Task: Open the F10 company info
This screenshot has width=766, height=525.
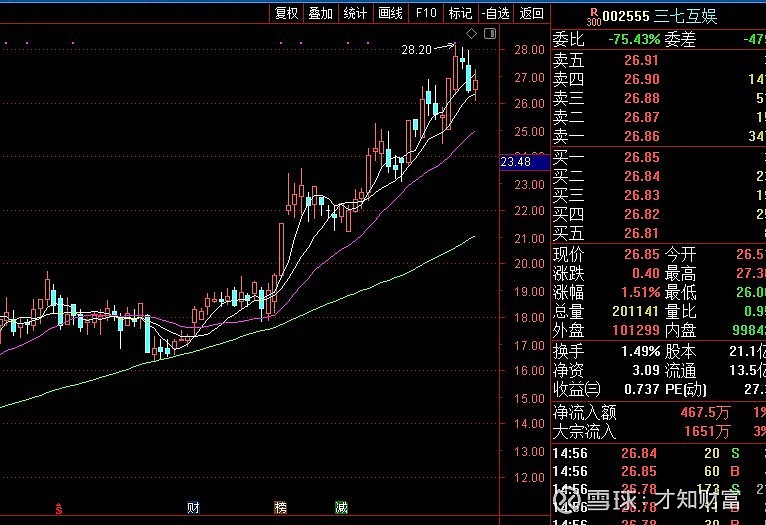Action: (x=426, y=13)
